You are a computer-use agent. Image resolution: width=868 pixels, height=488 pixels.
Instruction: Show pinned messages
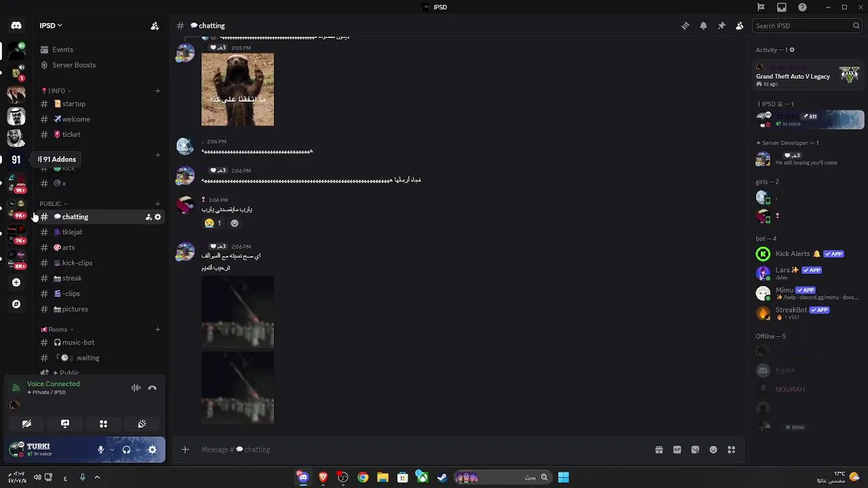(x=722, y=26)
